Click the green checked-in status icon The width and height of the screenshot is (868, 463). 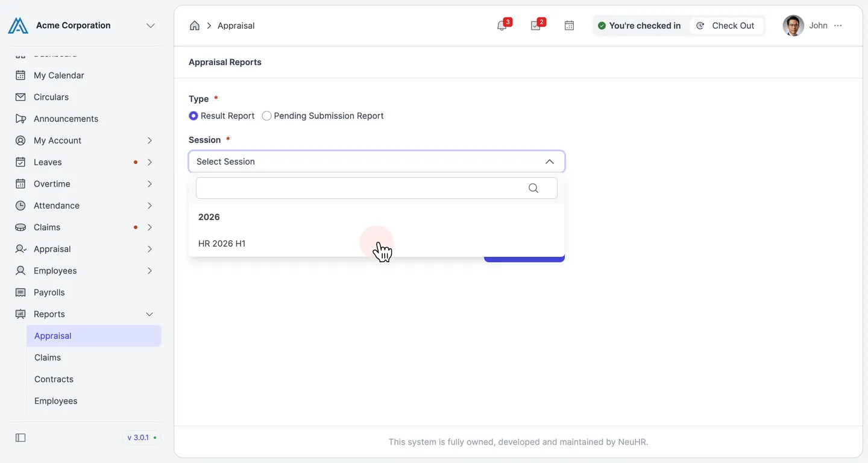[602, 26]
